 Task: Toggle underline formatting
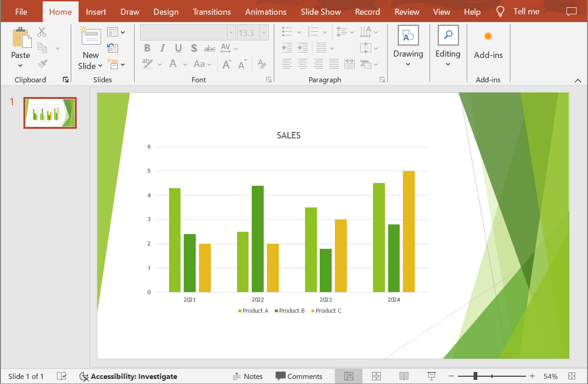pyautogui.click(x=178, y=48)
